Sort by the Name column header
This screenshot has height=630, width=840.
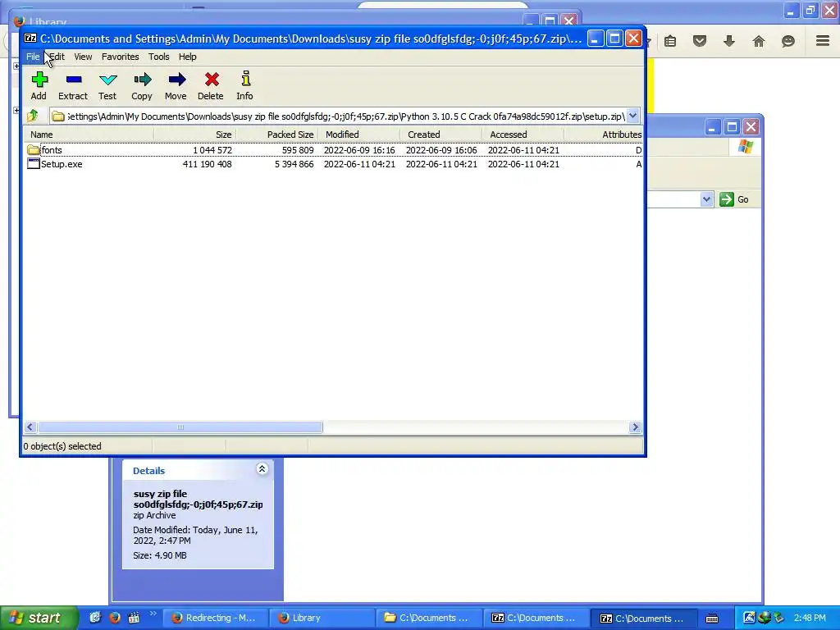89,135
